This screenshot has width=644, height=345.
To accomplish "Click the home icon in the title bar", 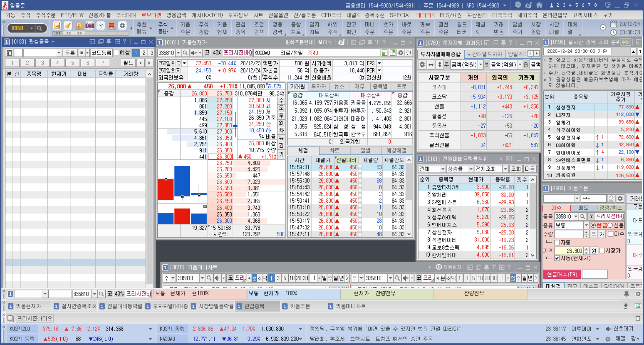I will click(x=539, y=5).
